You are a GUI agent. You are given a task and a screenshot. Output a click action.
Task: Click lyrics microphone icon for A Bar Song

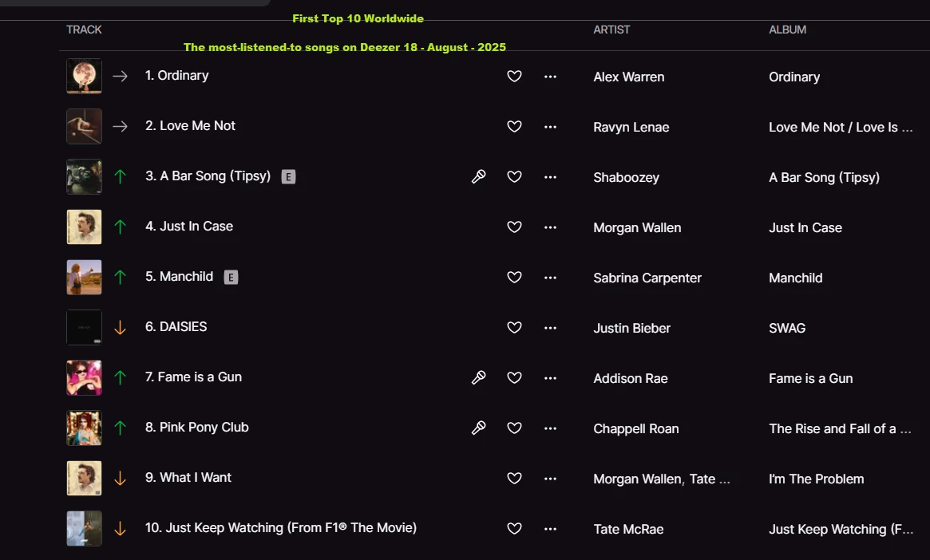point(478,177)
